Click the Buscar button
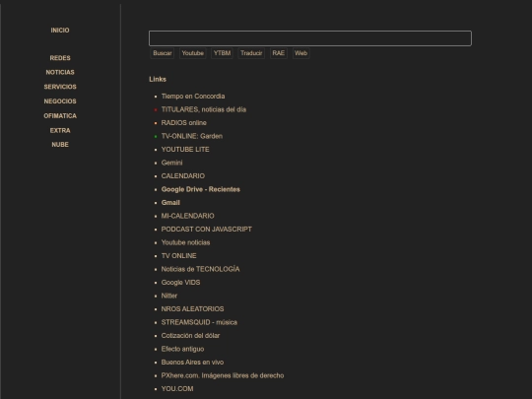The height and width of the screenshot is (399, 532). [163, 53]
